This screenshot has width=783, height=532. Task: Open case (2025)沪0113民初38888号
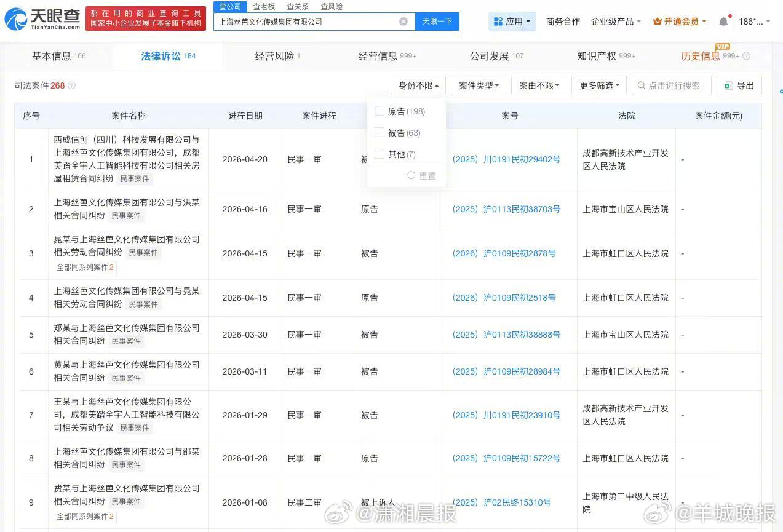[506, 335]
